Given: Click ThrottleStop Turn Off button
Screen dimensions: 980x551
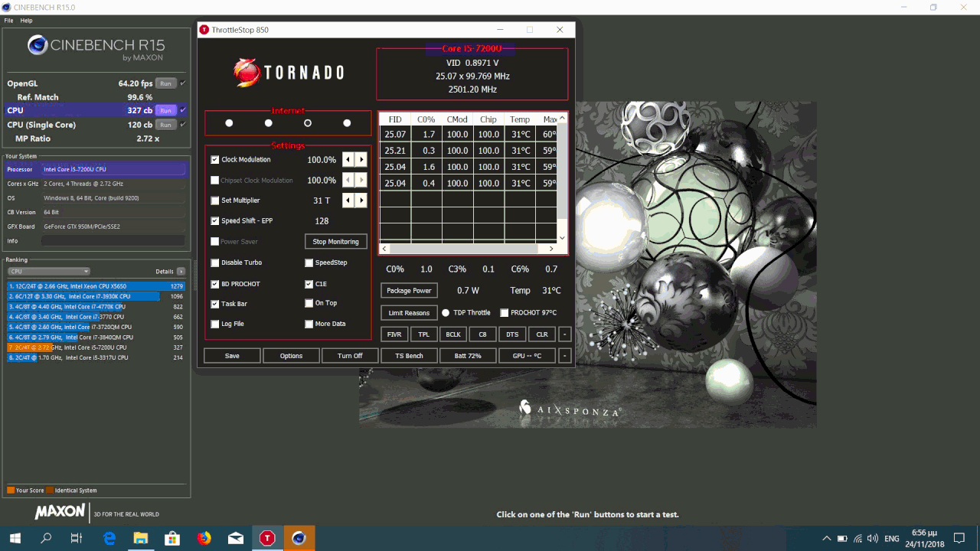Looking at the screenshot, I should (350, 356).
